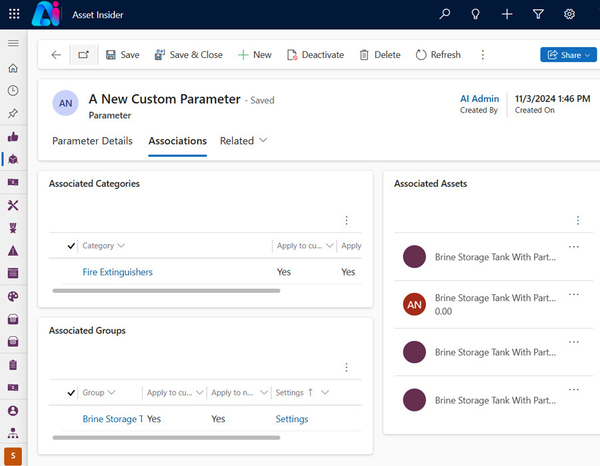Select all rows in groups grid

(71, 393)
